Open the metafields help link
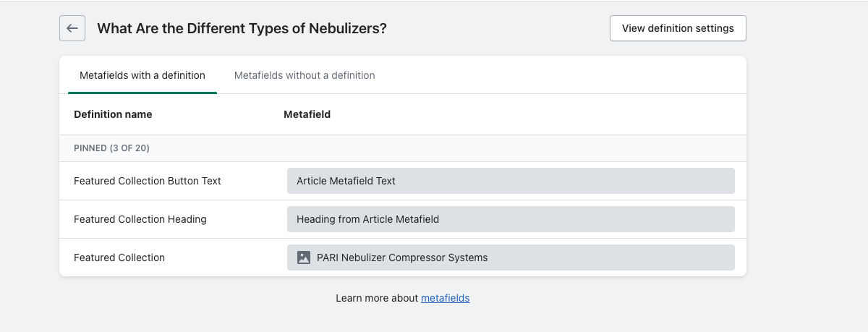The width and height of the screenshot is (868, 332). pos(445,298)
